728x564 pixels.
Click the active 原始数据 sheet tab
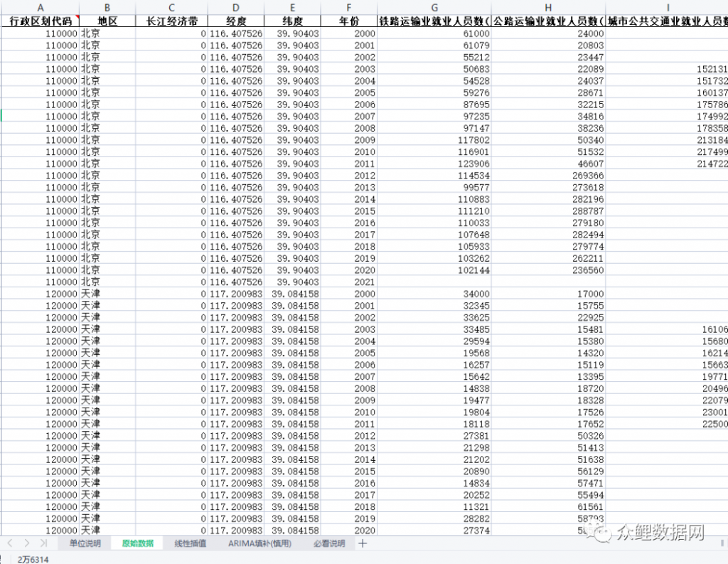(x=137, y=543)
